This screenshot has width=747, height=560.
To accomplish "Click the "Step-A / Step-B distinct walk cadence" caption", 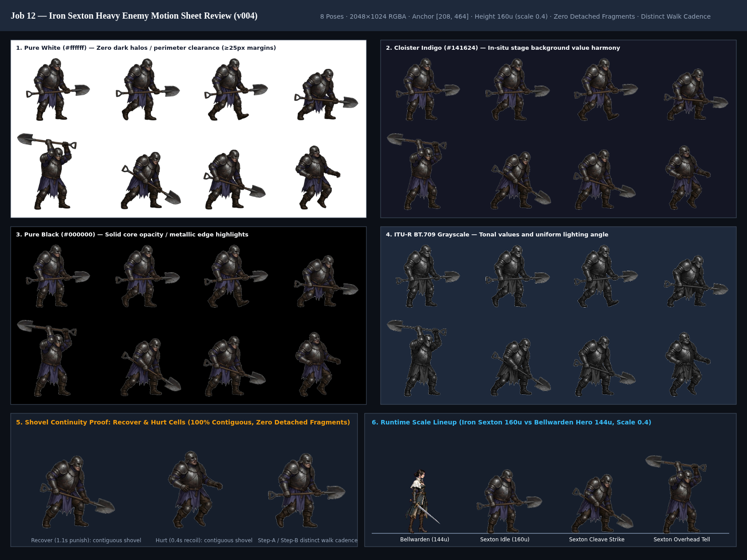I will point(308,540).
